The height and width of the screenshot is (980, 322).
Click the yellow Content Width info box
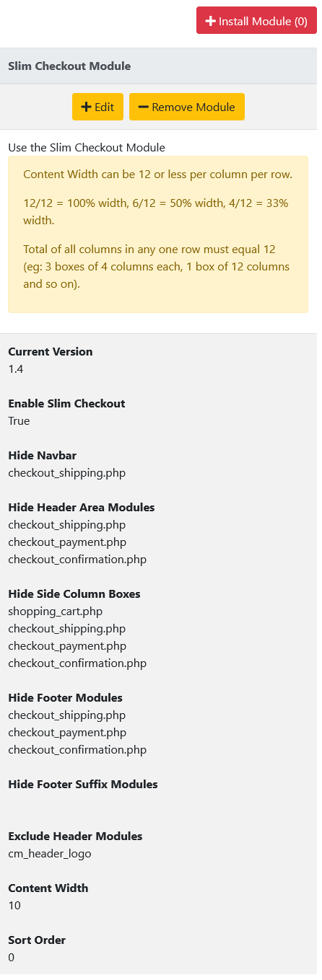click(158, 234)
